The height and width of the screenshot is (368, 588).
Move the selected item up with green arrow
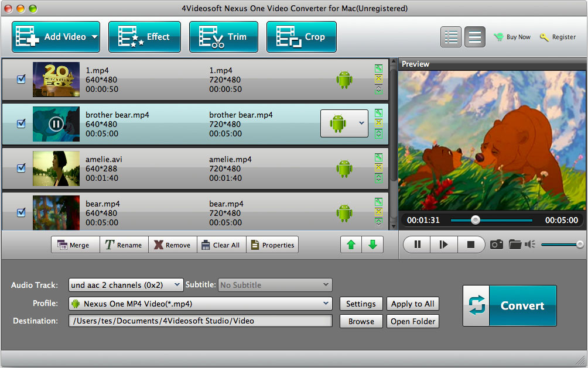pyautogui.click(x=351, y=245)
